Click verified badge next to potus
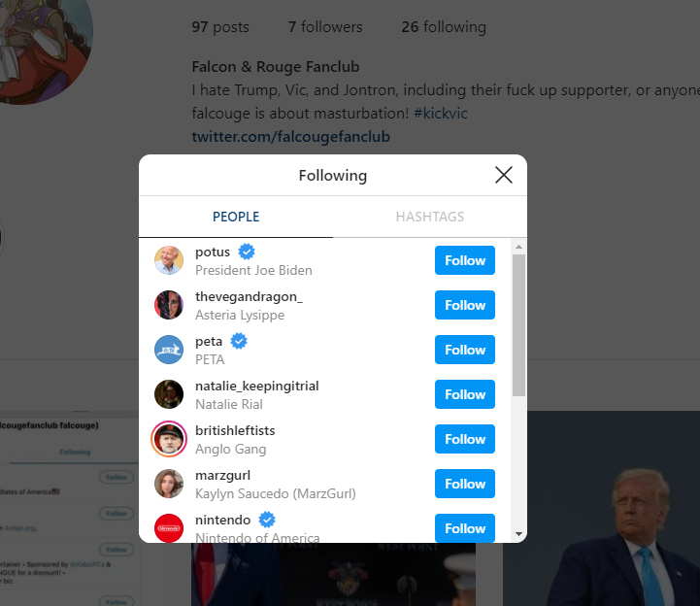 247,252
